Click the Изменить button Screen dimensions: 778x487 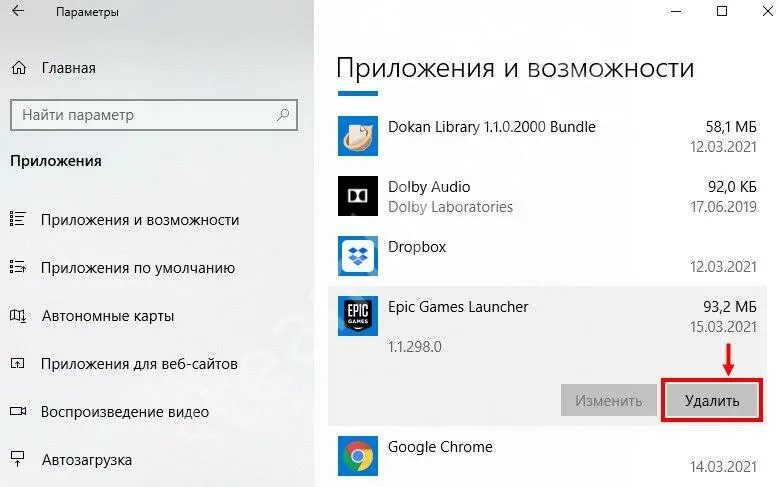609,400
